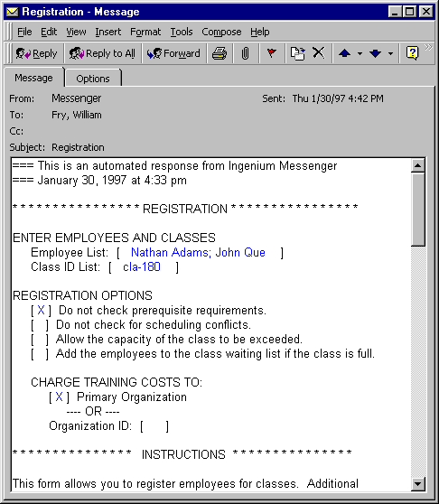Go to the next item with the down arrow
This screenshot has height=504, width=439.
375,53
